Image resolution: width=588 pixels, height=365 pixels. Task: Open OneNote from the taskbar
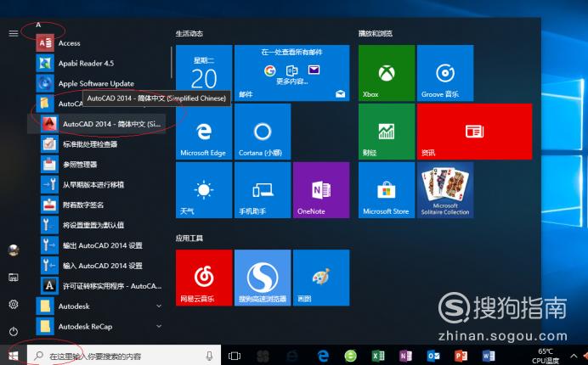406,356
